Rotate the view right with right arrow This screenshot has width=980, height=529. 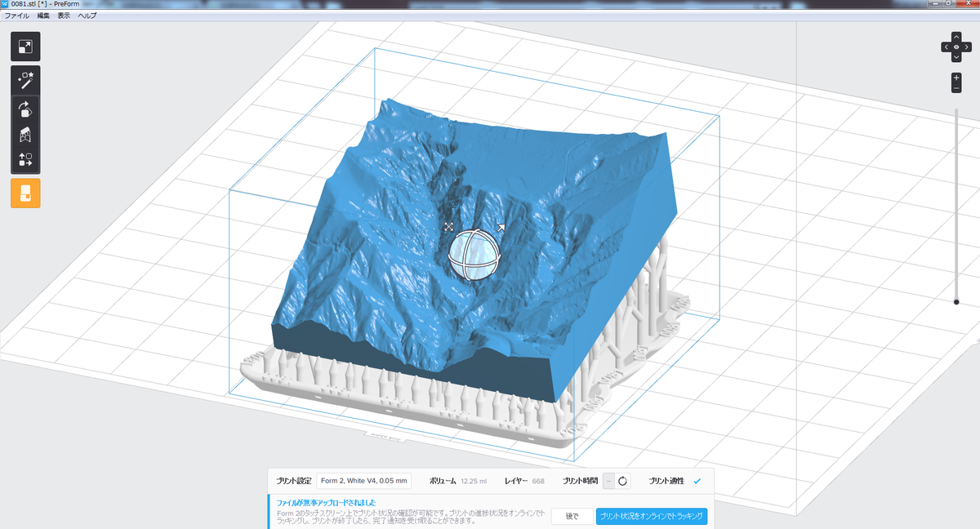[966, 47]
